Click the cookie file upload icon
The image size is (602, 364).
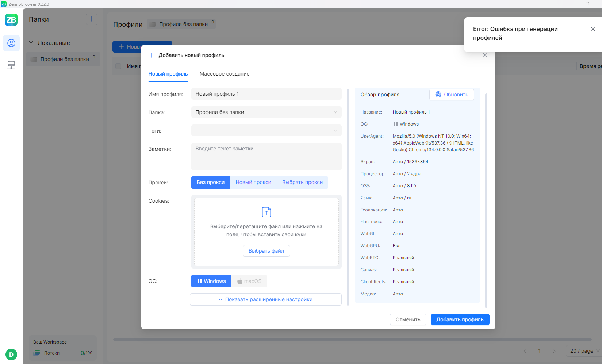pyautogui.click(x=266, y=212)
